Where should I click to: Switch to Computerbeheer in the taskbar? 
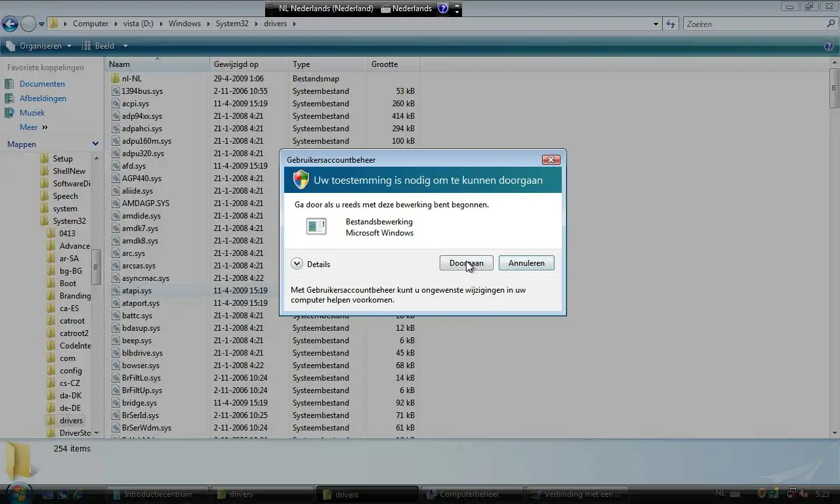472,494
